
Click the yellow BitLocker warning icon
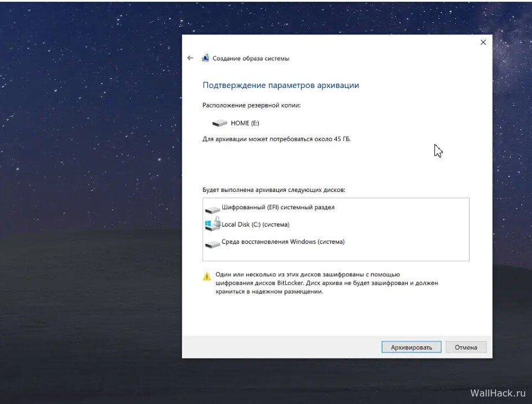207,277
